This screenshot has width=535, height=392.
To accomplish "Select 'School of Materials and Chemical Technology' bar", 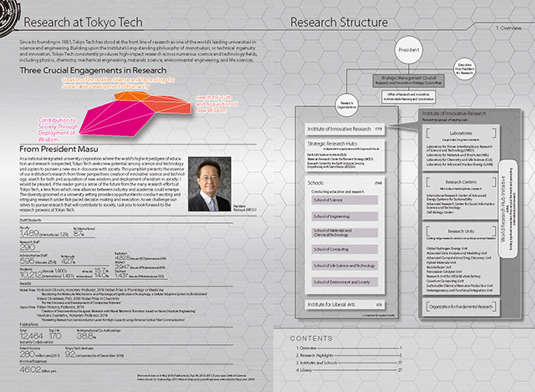I will point(344,232).
